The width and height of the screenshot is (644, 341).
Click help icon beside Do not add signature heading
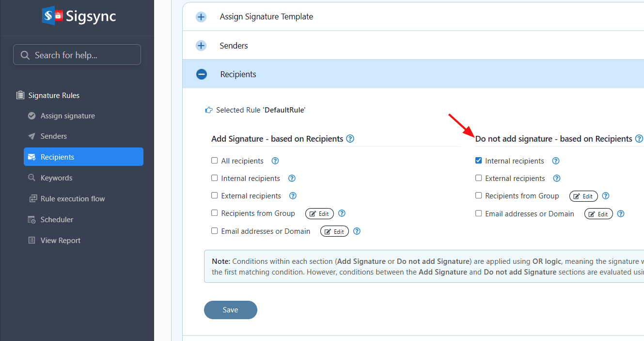point(639,139)
